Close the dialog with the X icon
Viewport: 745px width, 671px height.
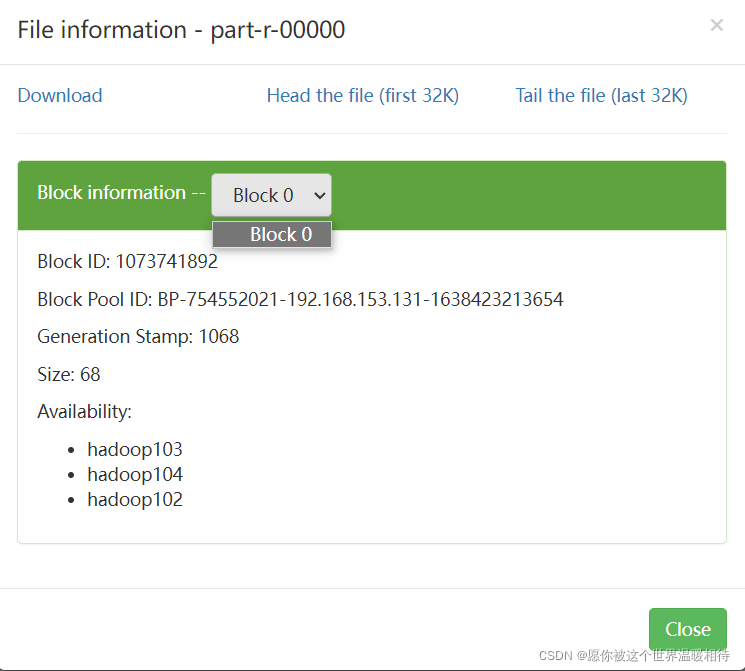(716, 25)
